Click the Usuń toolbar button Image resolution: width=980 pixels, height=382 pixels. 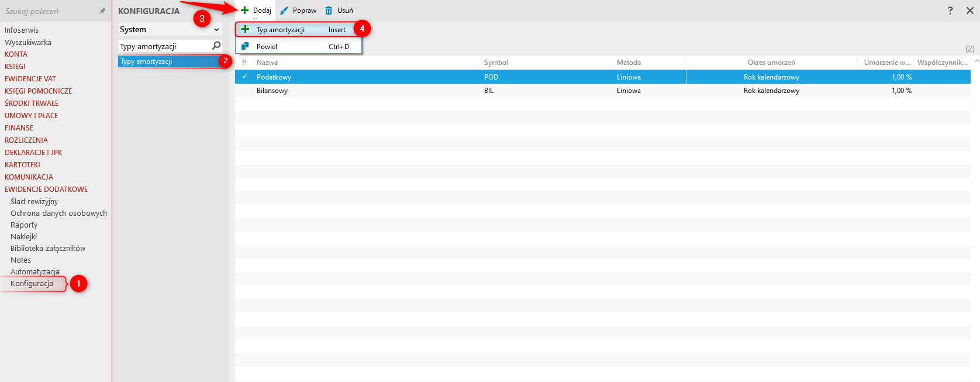(x=339, y=11)
